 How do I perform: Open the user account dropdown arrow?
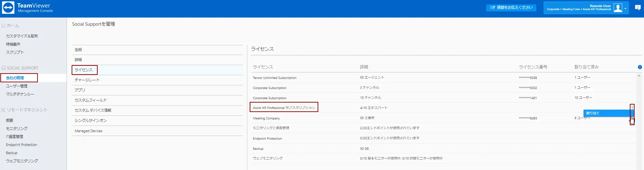[625, 8]
